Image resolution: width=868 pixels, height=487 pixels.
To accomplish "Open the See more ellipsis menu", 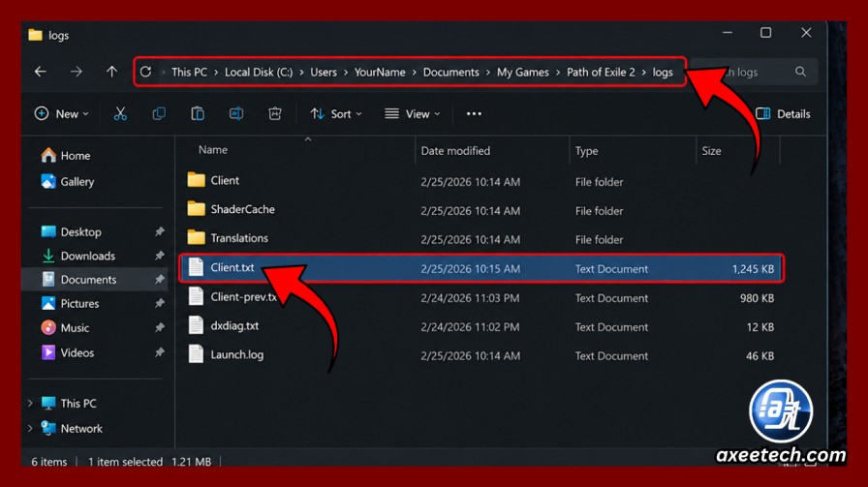I will (x=474, y=114).
